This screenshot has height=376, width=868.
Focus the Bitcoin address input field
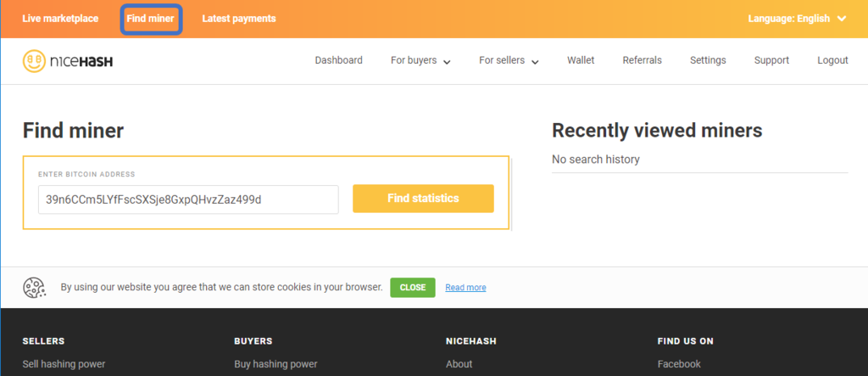188,199
